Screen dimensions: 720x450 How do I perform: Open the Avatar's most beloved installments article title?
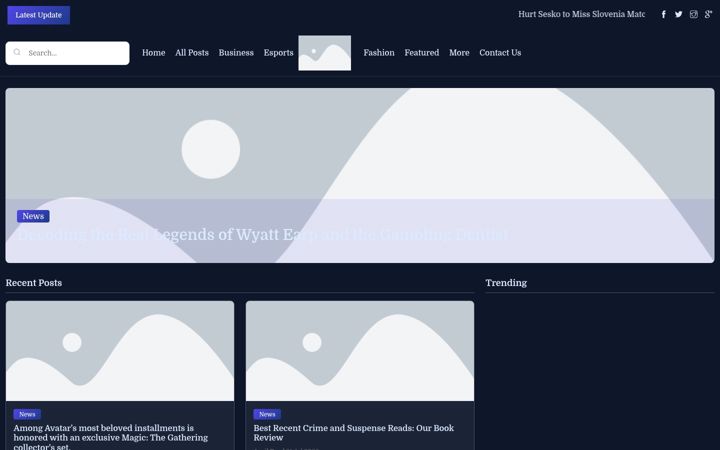tap(111, 437)
